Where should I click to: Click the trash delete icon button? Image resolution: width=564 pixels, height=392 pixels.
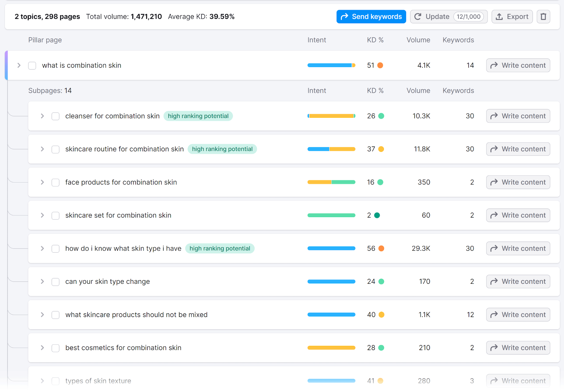tap(543, 17)
